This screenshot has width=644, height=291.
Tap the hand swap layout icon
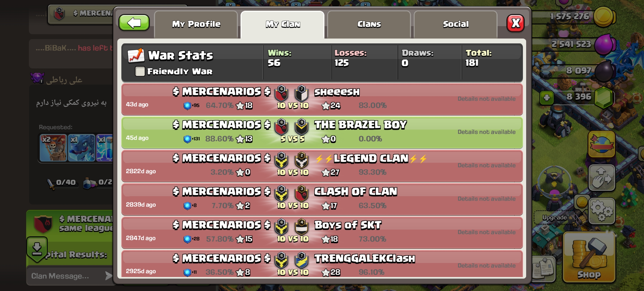tap(602, 178)
